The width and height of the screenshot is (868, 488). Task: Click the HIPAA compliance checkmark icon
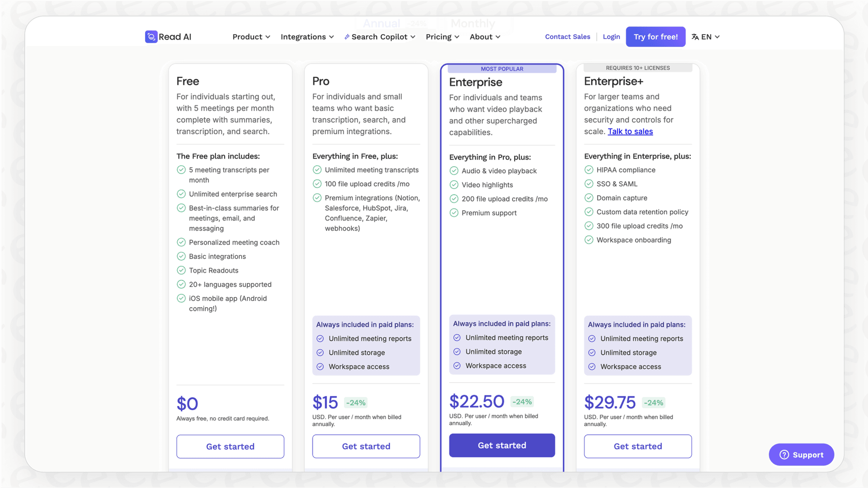588,170
